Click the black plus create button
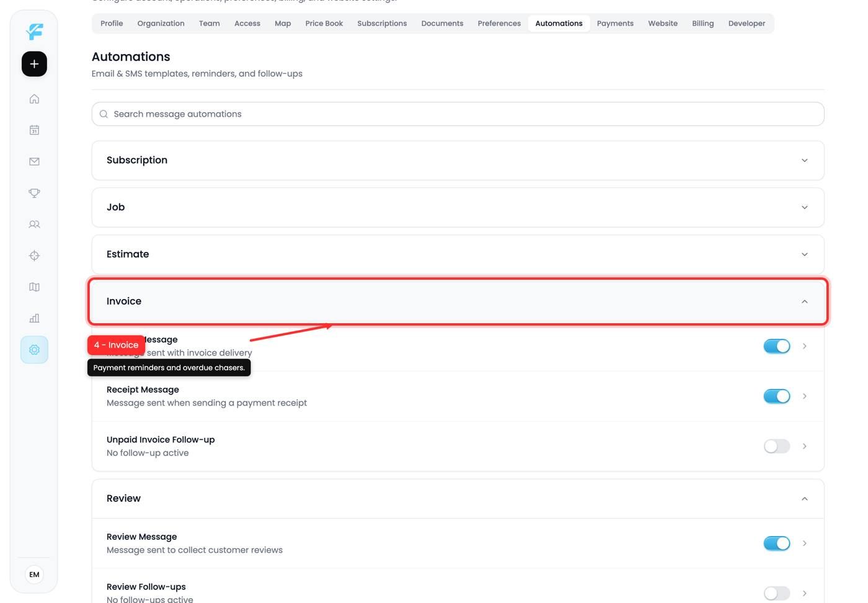This screenshot has width=868, height=603. [x=34, y=64]
